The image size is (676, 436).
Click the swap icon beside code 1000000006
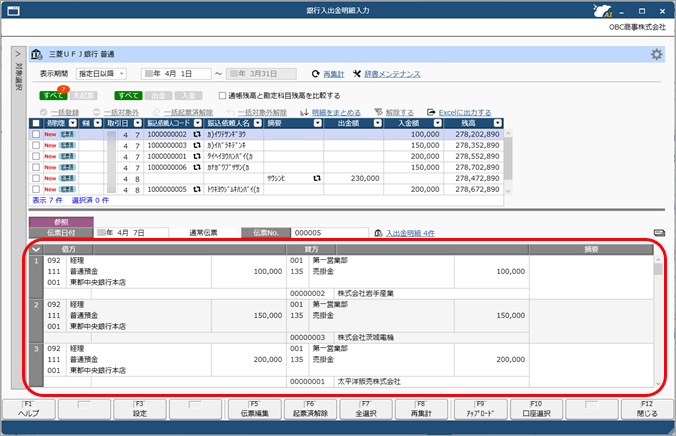pyautogui.click(x=197, y=167)
